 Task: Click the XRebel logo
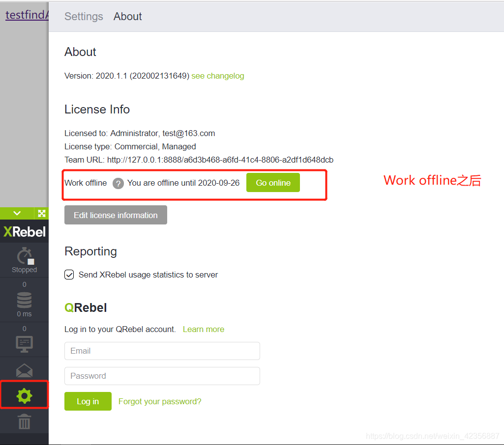coord(25,231)
